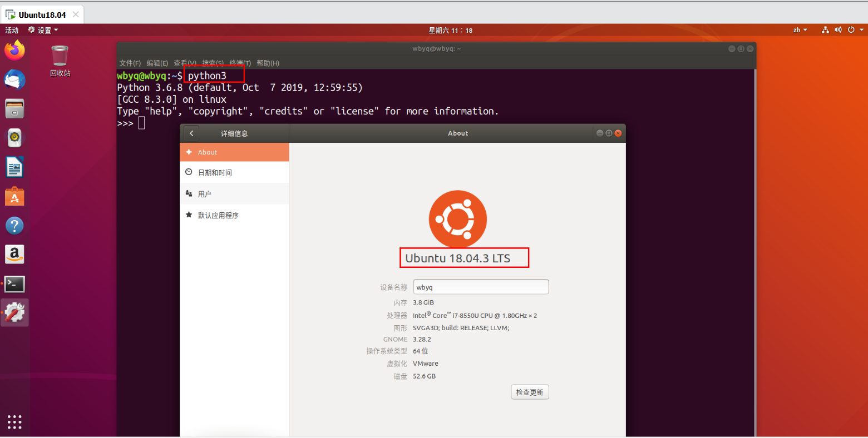
Task: Open the power menu icon in the top bar
Action: pyautogui.click(x=851, y=30)
